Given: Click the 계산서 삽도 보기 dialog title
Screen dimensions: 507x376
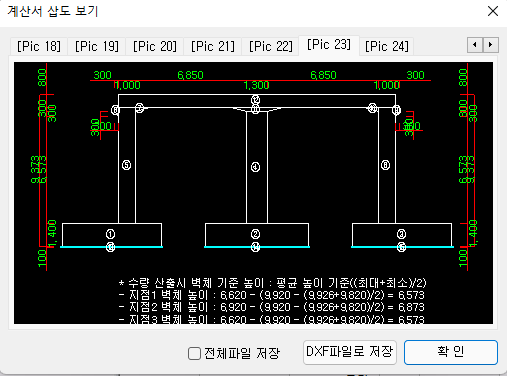Looking at the screenshot, I should (x=53, y=11).
